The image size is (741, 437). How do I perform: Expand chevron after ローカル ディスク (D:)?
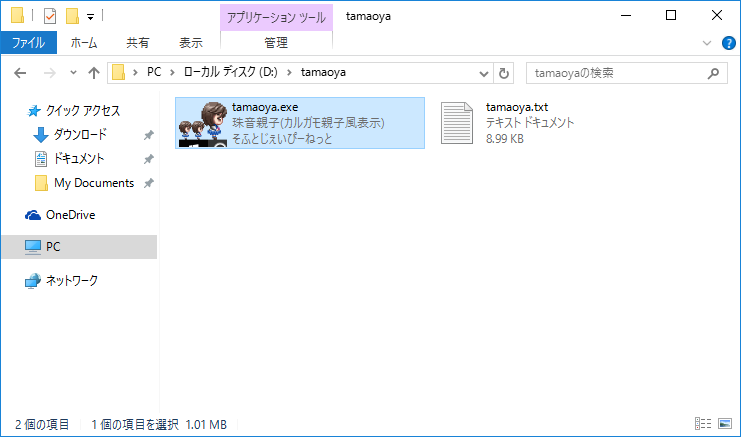(289, 73)
